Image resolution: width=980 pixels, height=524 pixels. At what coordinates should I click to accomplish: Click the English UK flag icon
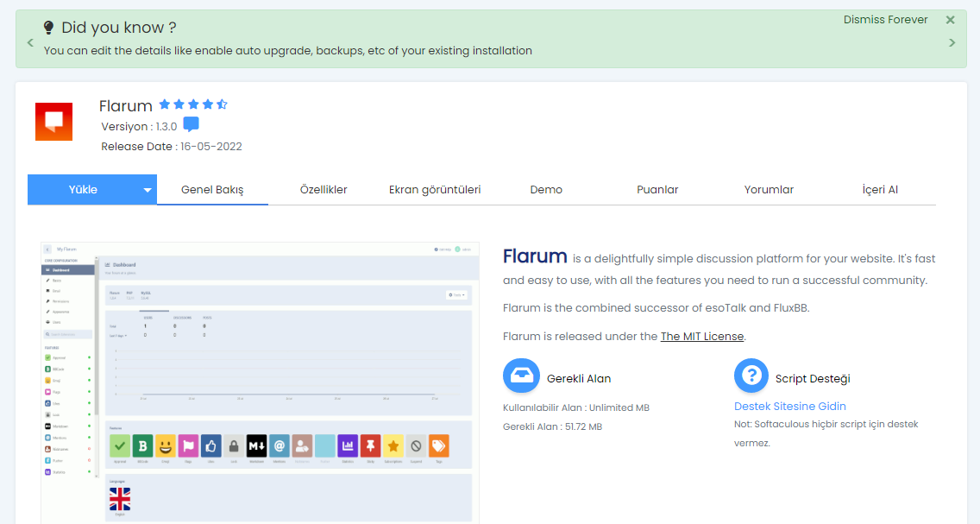tap(120, 499)
